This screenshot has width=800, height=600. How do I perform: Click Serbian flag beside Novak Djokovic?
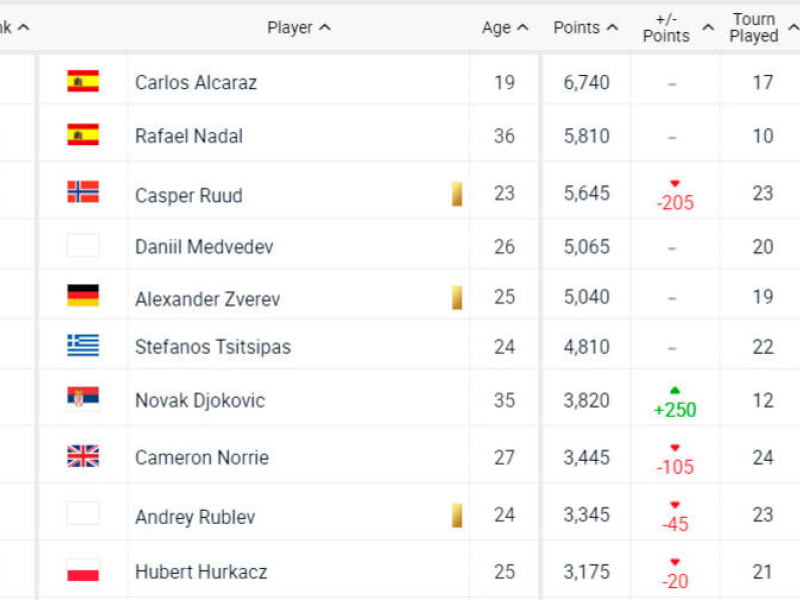point(83,399)
